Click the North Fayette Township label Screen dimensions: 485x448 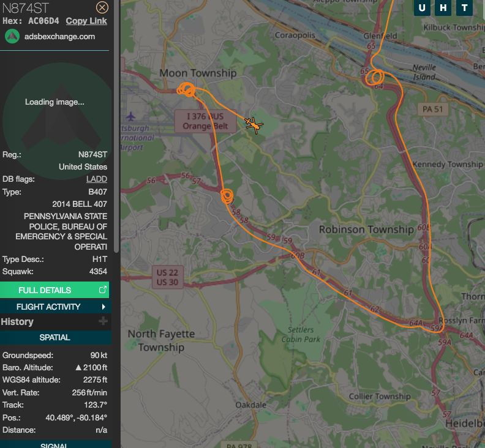(x=161, y=340)
